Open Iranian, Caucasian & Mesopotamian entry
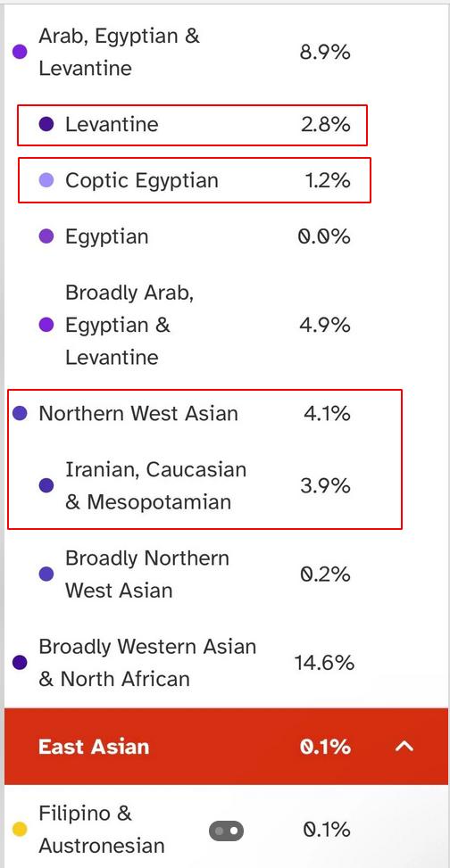Image resolution: width=450 pixels, height=868 pixels. [194, 485]
